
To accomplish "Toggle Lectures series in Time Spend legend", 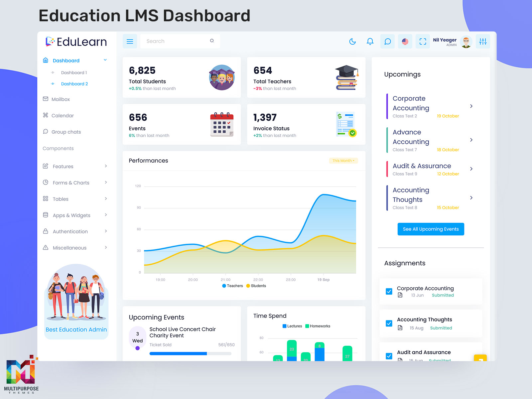I will pos(292,326).
